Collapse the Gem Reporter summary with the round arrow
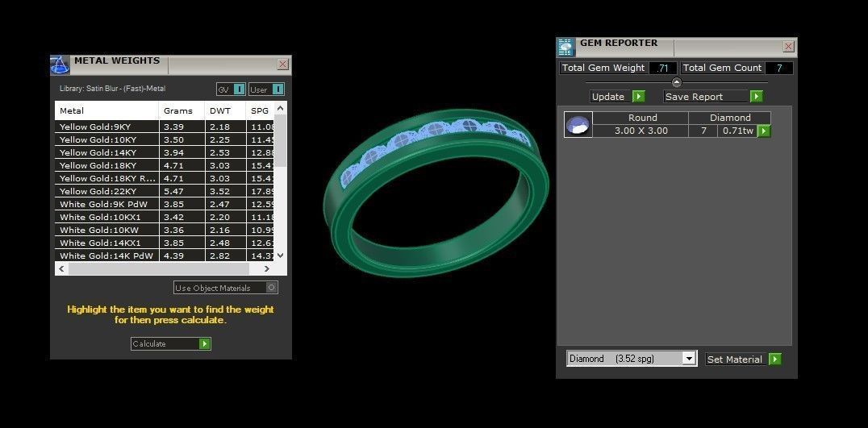868x428 pixels. (x=677, y=82)
